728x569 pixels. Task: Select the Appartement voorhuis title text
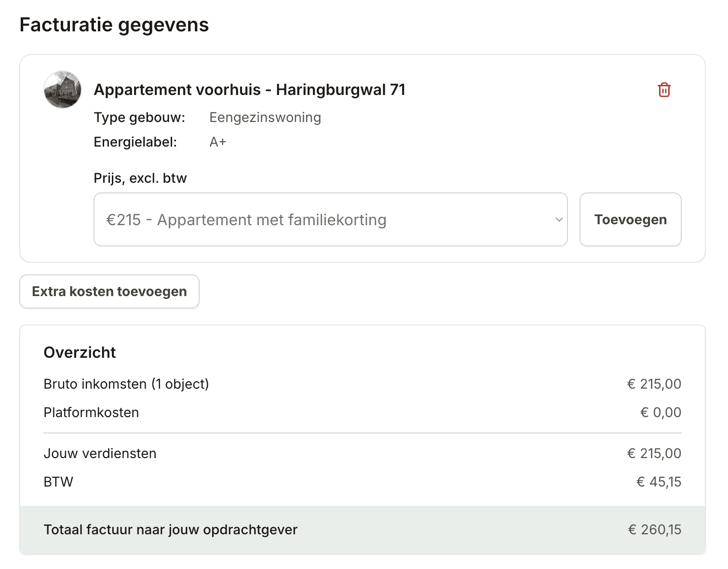pyautogui.click(x=249, y=90)
